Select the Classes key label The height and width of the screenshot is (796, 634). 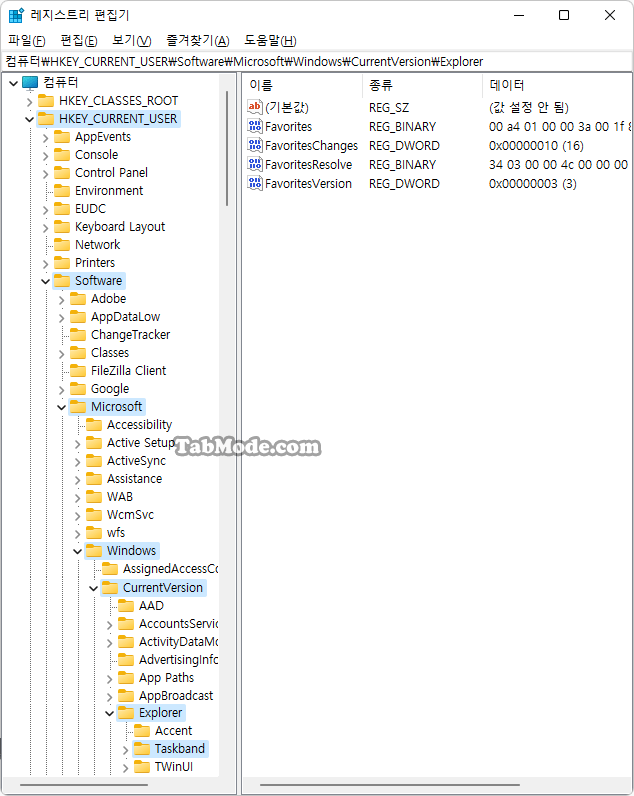point(110,352)
